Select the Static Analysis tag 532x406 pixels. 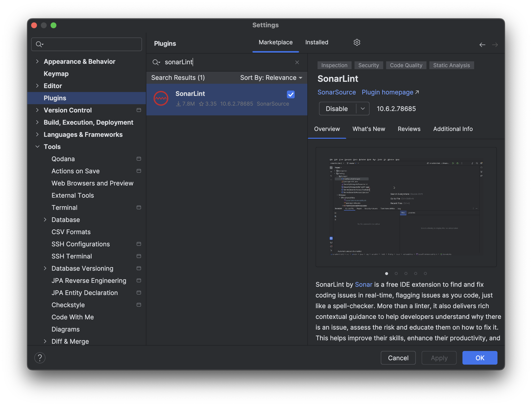451,65
